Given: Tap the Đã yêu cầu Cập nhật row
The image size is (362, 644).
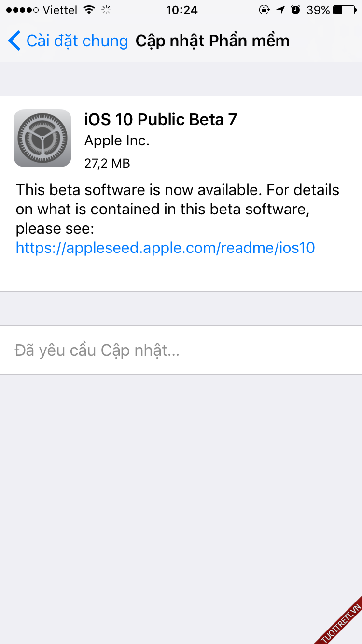Looking at the screenshot, I should [x=97, y=350].
